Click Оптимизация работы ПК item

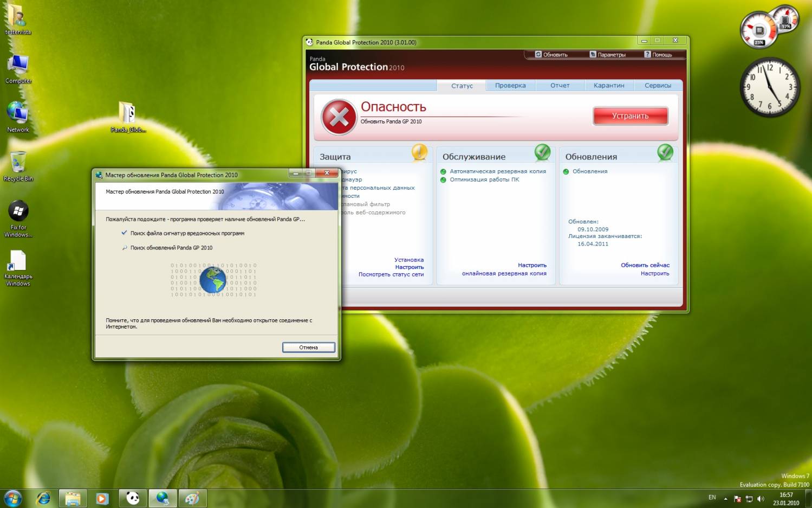pyautogui.click(x=484, y=179)
